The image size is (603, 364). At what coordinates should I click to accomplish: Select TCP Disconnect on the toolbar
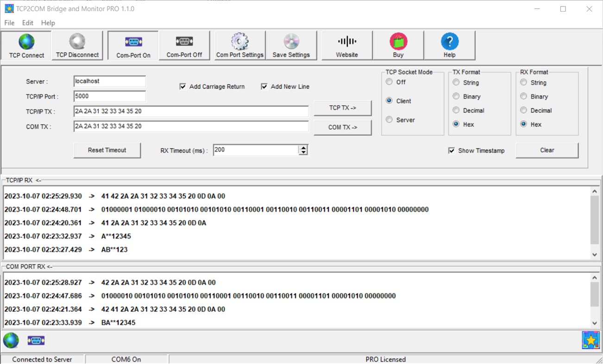[77, 45]
